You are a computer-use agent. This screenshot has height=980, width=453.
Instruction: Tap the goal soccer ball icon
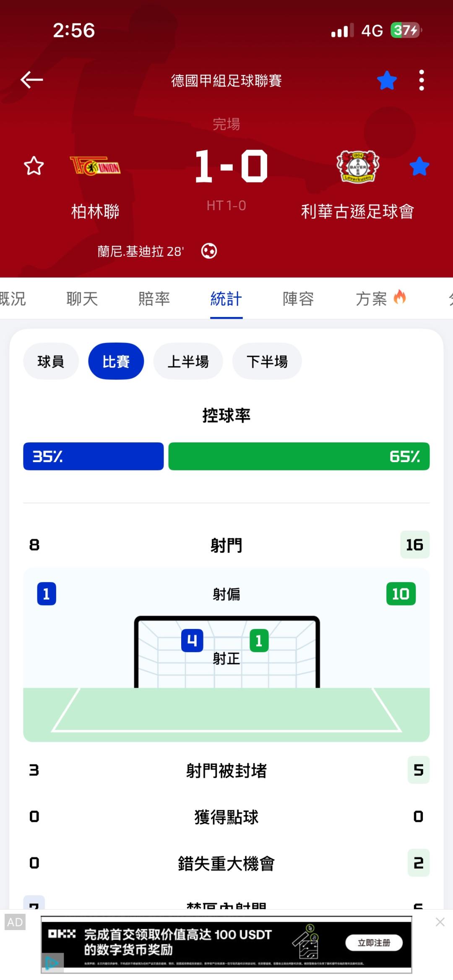[x=209, y=251]
